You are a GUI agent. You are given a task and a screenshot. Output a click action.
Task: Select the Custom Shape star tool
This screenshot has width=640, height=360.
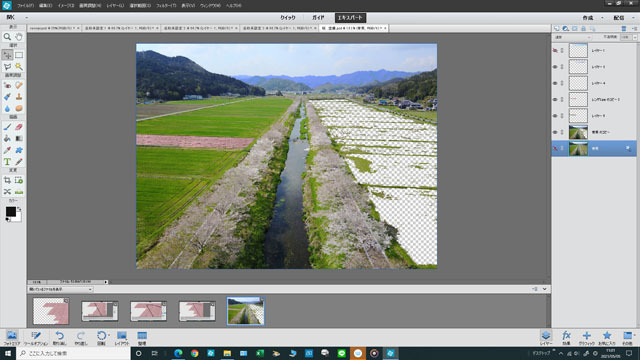19,150
